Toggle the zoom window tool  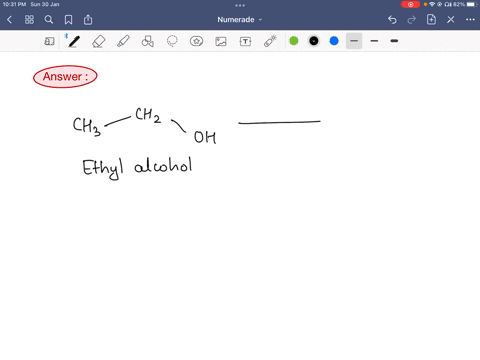pyautogui.click(x=49, y=41)
